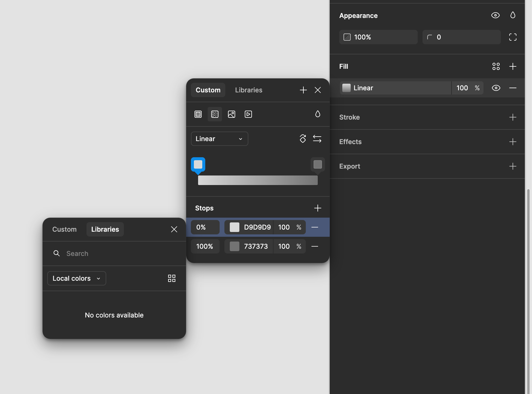Select the dark gray end gradient stop handle
This screenshot has width=532, height=394.
[x=318, y=165]
